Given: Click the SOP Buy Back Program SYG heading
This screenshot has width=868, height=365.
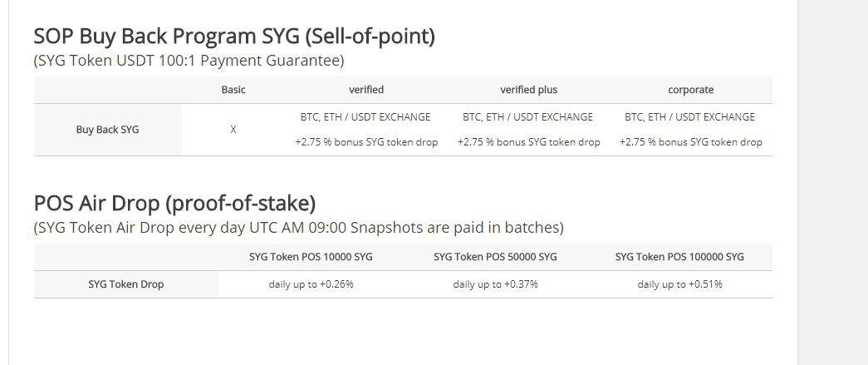Looking at the screenshot, I should 234,37.
